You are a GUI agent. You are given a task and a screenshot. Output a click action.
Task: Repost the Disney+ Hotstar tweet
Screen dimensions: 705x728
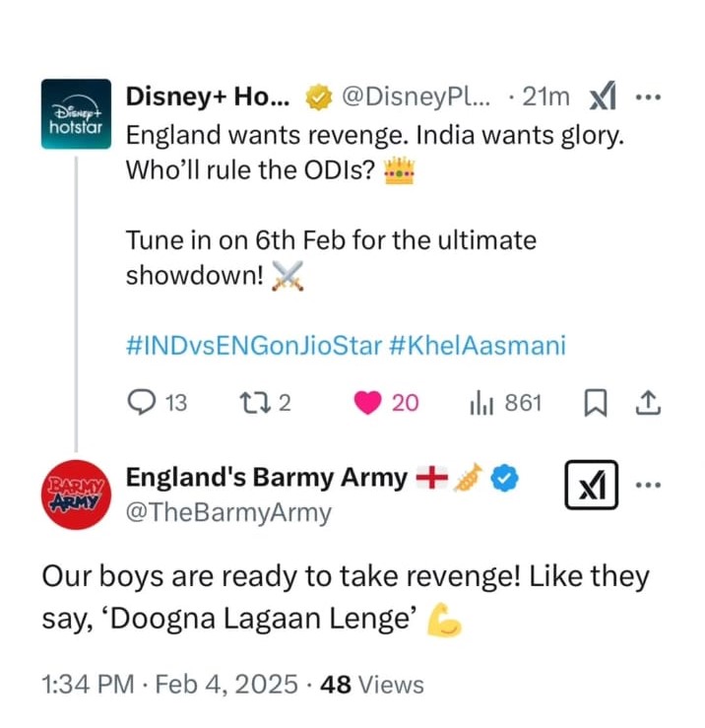(253, 402)
